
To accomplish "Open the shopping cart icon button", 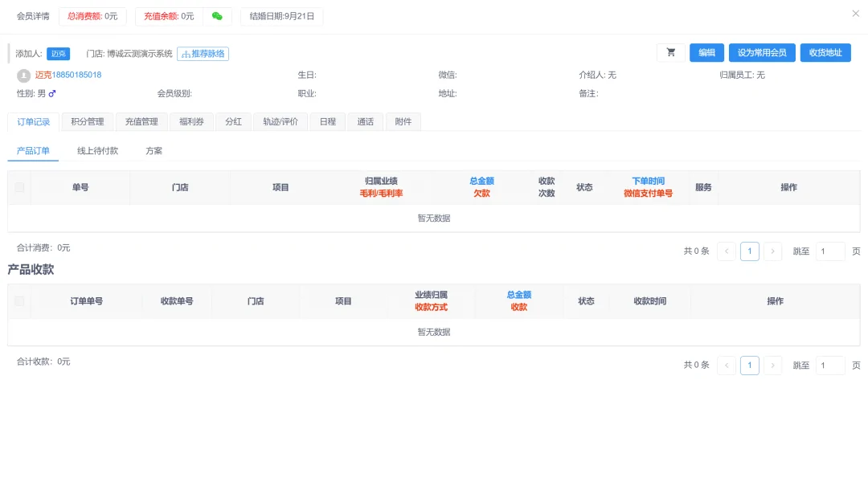I will pos(671,52).
